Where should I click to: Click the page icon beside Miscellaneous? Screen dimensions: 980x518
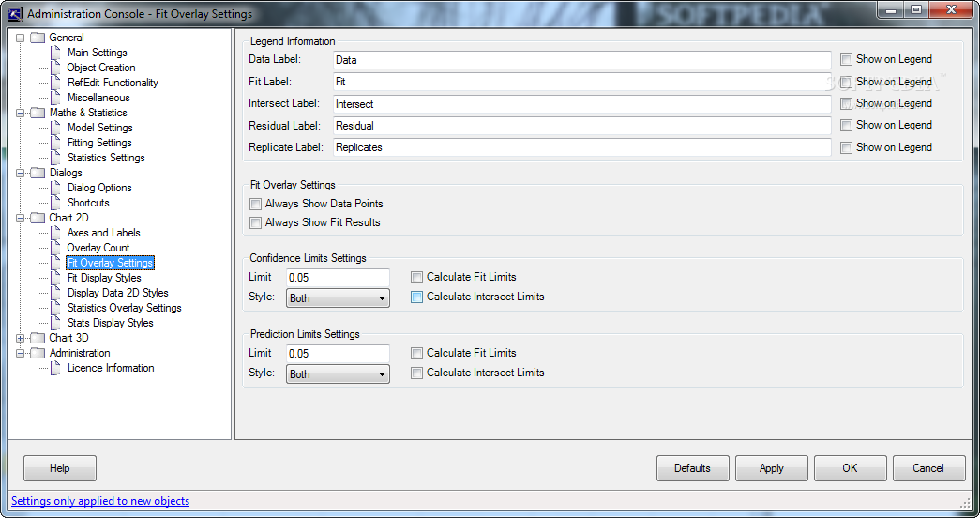click(x=55, y=98)
